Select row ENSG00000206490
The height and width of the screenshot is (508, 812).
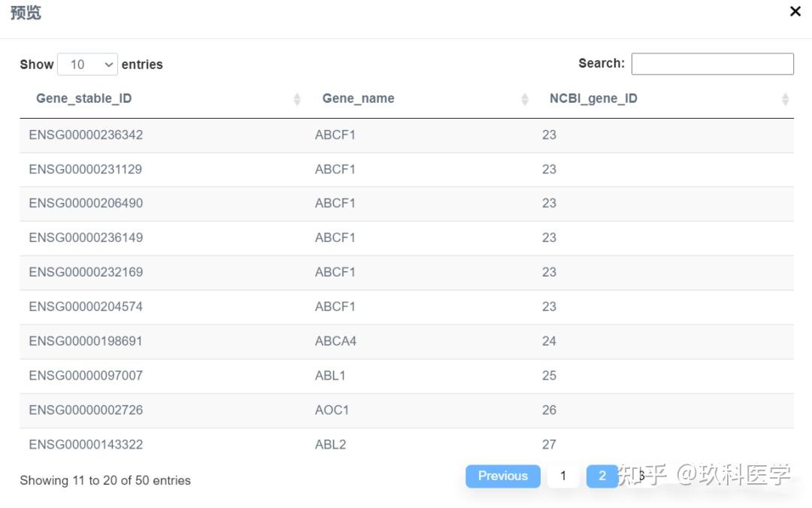86,204
